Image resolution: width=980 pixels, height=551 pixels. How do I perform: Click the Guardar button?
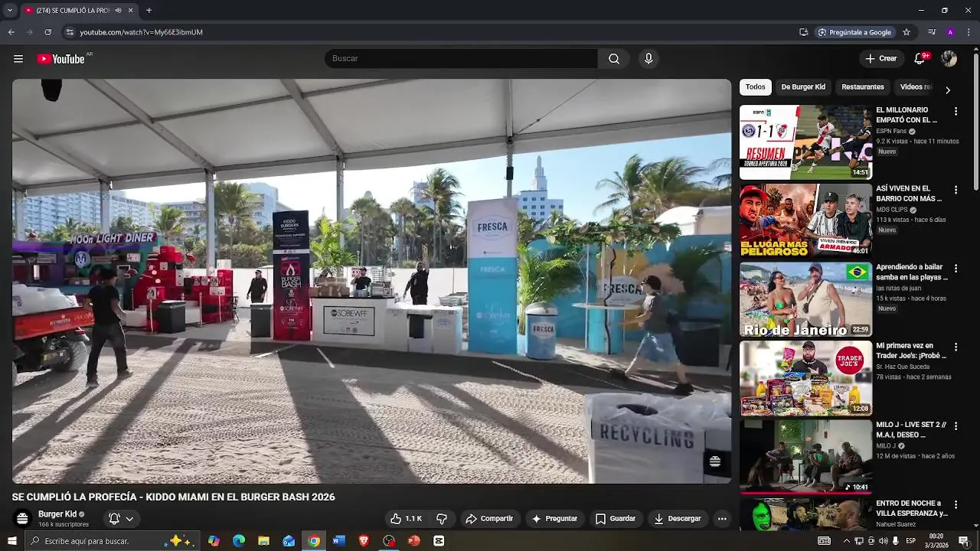(616, 518)
